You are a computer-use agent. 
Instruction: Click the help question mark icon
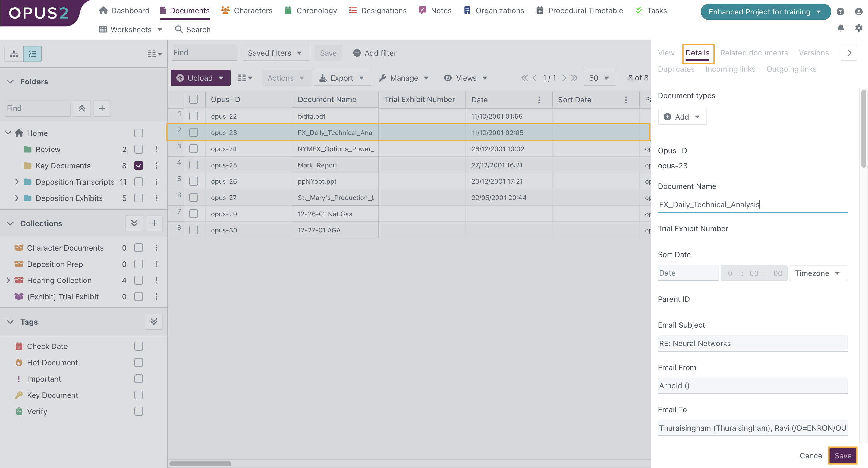click(x=840, y=12)
